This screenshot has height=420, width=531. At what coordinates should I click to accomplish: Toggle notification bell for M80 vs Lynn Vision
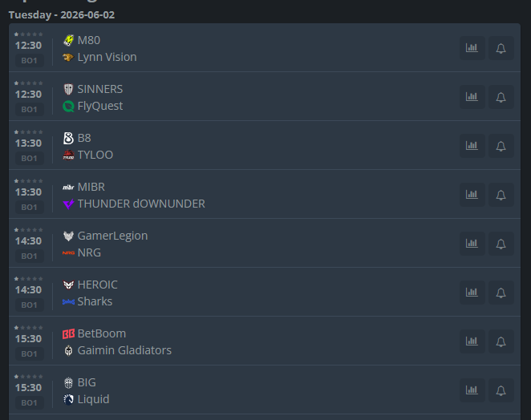501,48
